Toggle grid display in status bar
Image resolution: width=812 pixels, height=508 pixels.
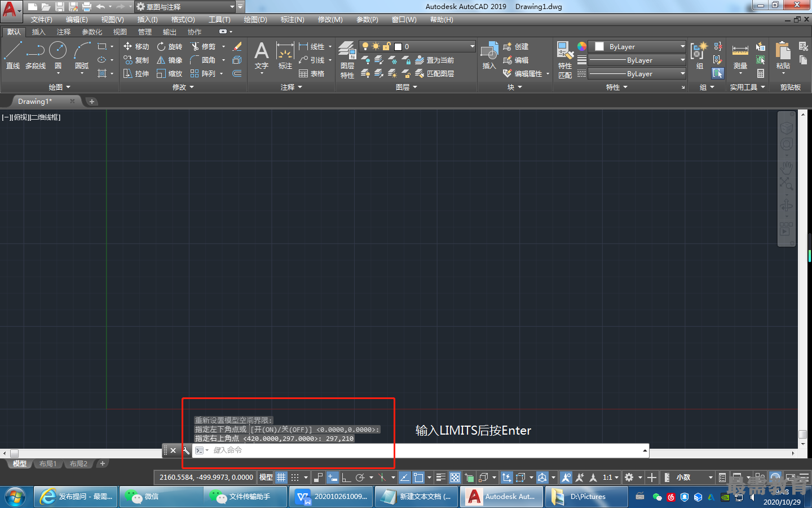(x=281, y=478)
